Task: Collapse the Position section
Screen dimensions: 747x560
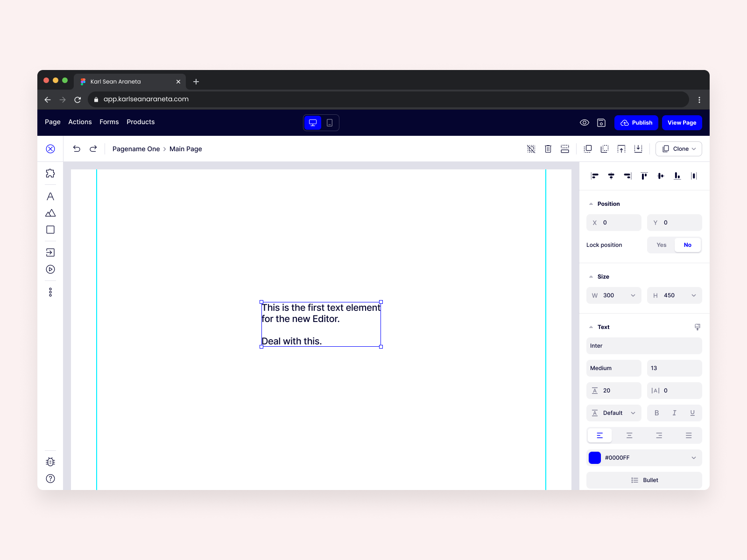Action: [591, 204]
